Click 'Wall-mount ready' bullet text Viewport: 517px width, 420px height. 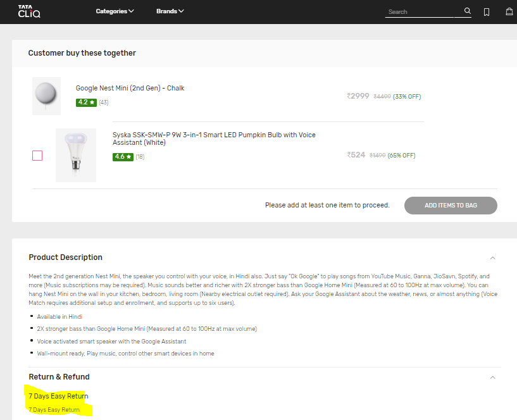tap(125, 354)
